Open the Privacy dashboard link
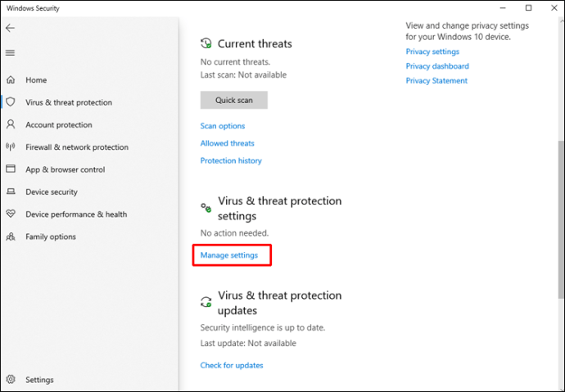This screenshot has width=565, height=392. (x=437, y=66)
